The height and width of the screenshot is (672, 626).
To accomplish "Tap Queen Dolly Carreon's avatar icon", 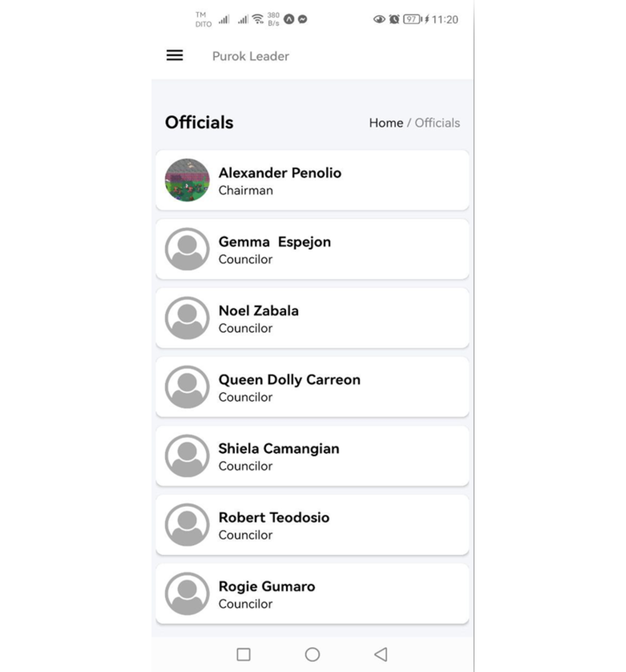I will [x=187, y=387].
